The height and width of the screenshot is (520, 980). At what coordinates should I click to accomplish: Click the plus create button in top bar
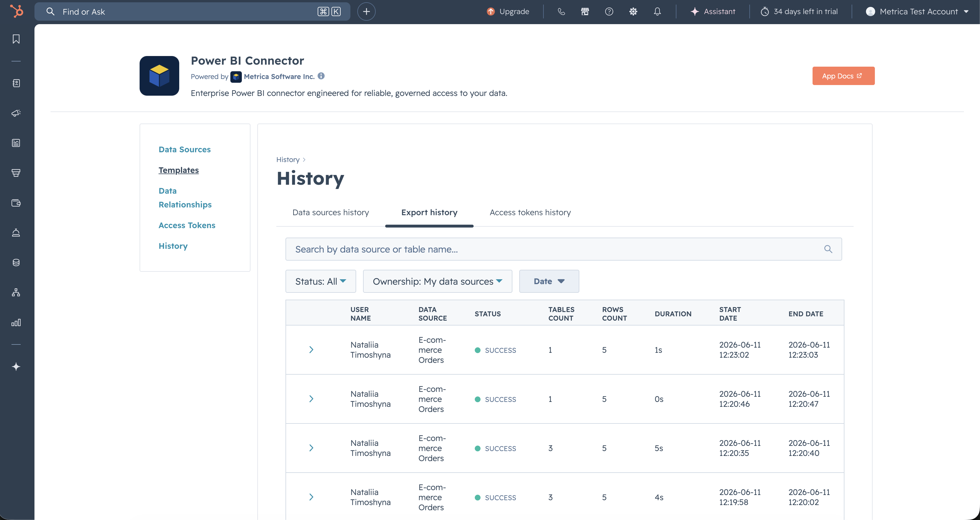coord(366,11)
